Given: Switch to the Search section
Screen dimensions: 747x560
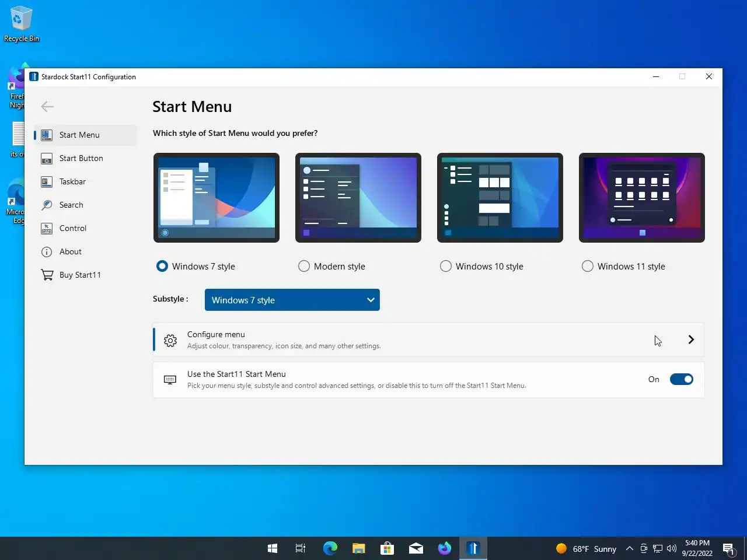Looking at the screenshot, I should click(85, 205).
